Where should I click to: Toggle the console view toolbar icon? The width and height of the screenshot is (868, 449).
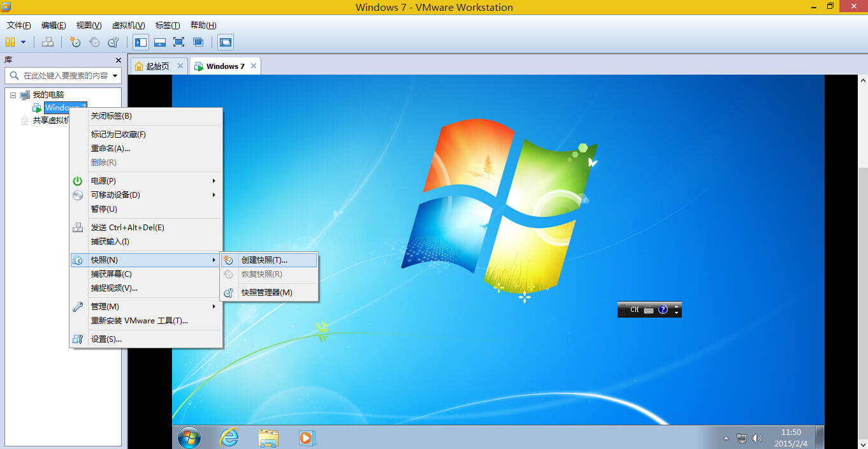click(x=225, y=42)
